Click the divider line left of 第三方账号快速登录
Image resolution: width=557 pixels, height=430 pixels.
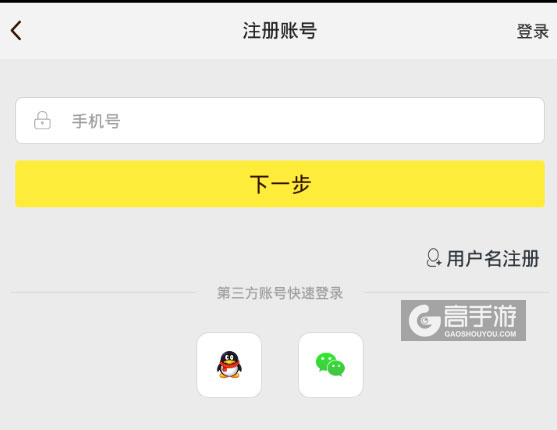coord(103,293)
